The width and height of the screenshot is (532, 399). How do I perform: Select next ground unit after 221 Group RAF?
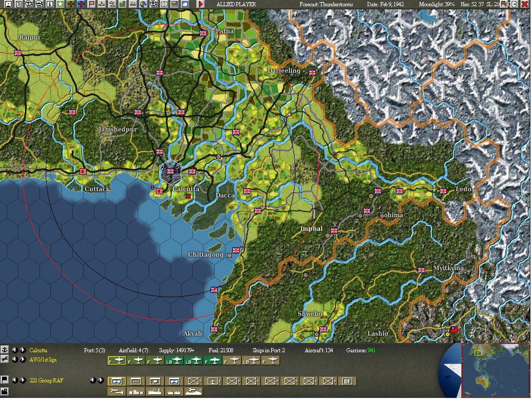coord(23,380)
